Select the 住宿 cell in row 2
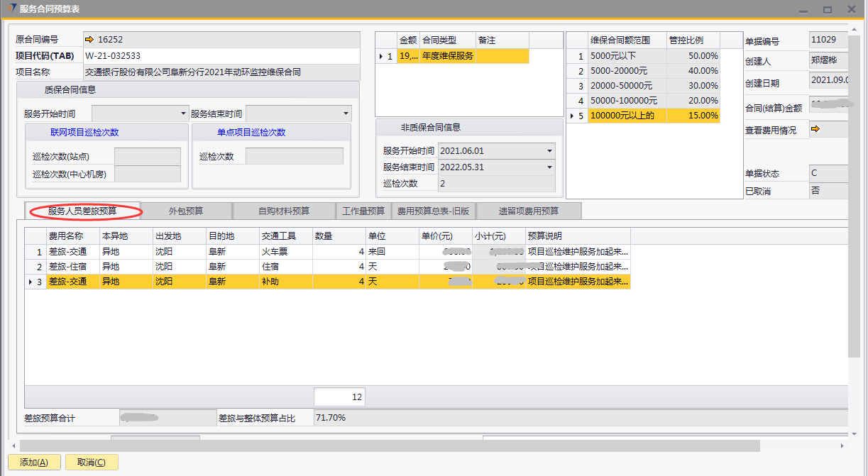This screenshot has width=868, height=476. coord(285,267)
